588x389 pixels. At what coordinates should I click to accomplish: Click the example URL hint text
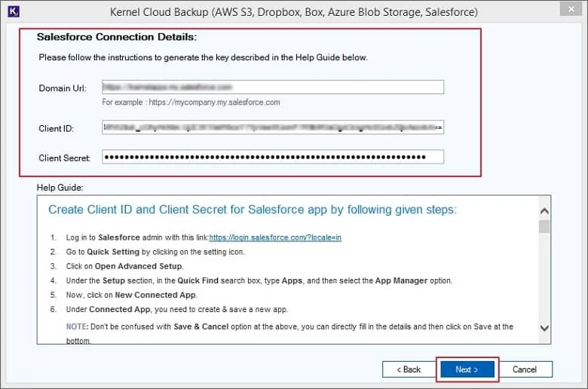pos(191,102)
